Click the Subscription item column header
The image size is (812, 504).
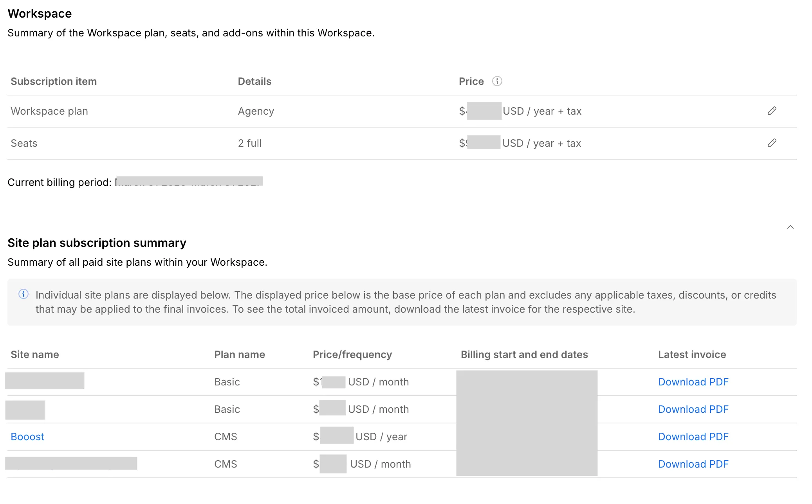click(54, 81)
